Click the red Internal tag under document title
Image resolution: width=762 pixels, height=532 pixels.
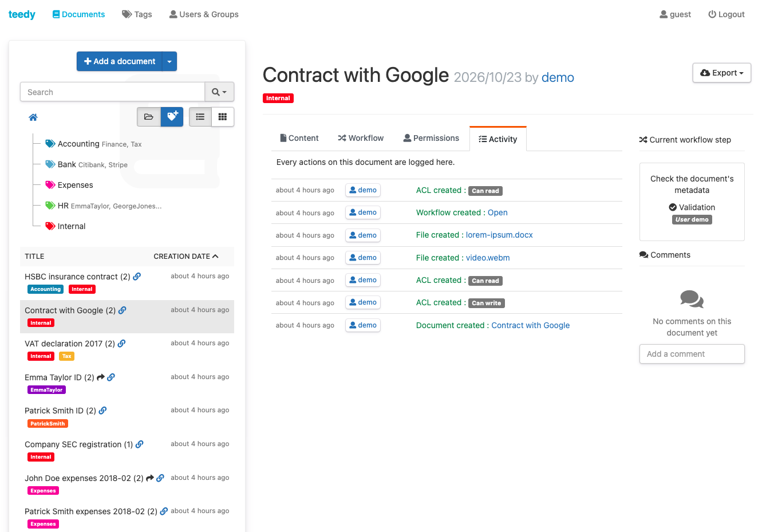pos(278,98)
